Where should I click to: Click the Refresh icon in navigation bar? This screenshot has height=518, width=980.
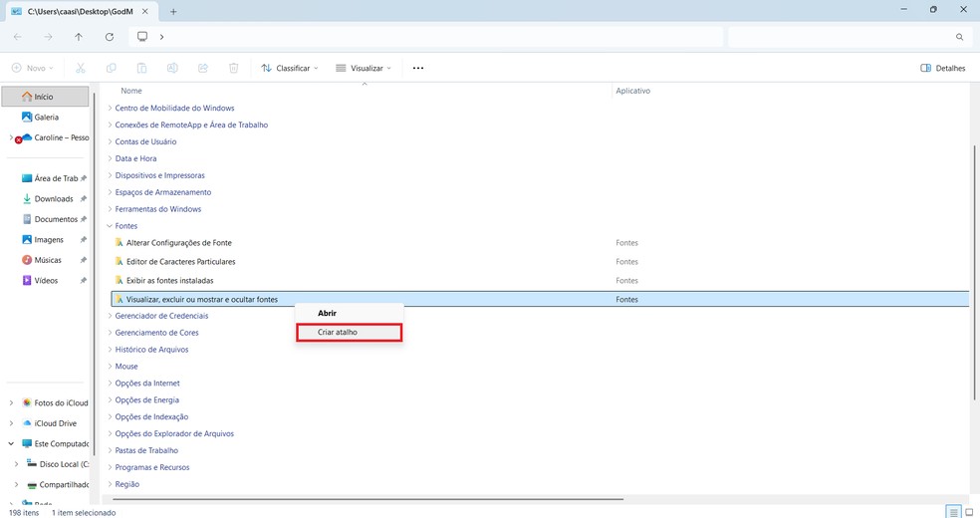click(x=109, y=37)
